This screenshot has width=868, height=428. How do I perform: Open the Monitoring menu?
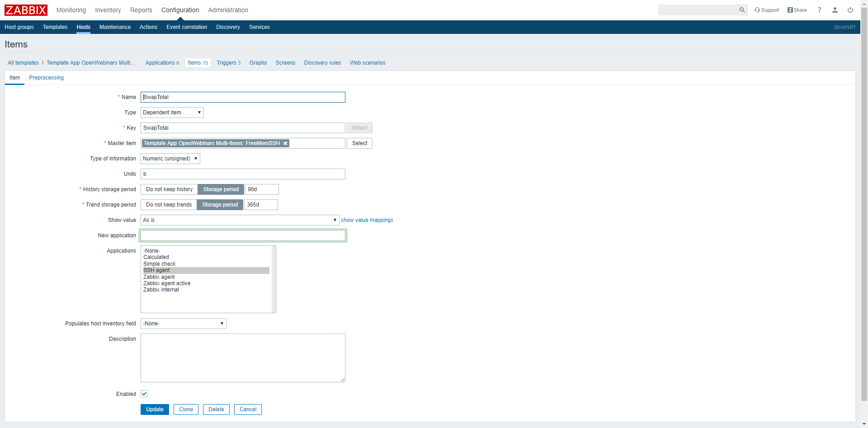point(71,10)
